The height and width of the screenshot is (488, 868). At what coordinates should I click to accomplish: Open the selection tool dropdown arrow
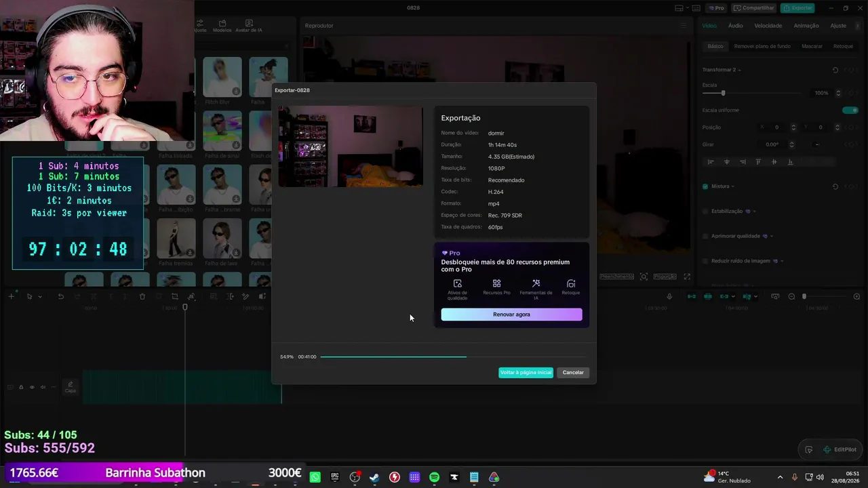(x=40, y=296)
